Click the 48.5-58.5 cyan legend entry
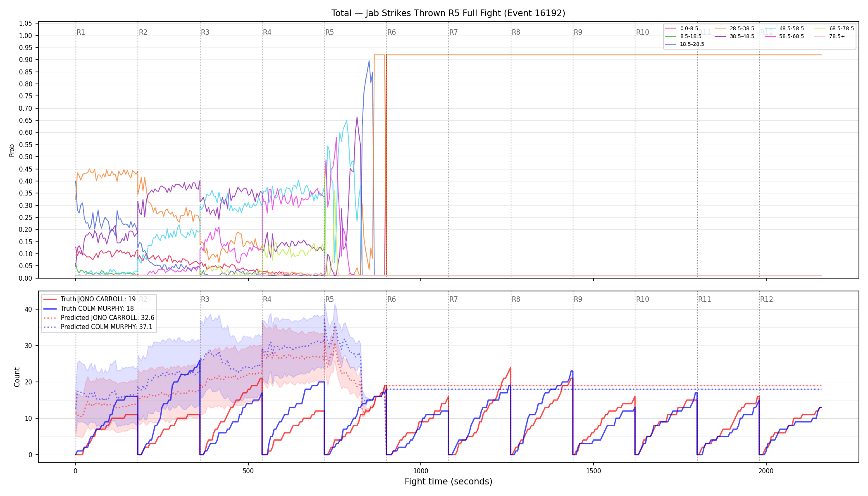The image size is (868, 496). click(785, 29)
